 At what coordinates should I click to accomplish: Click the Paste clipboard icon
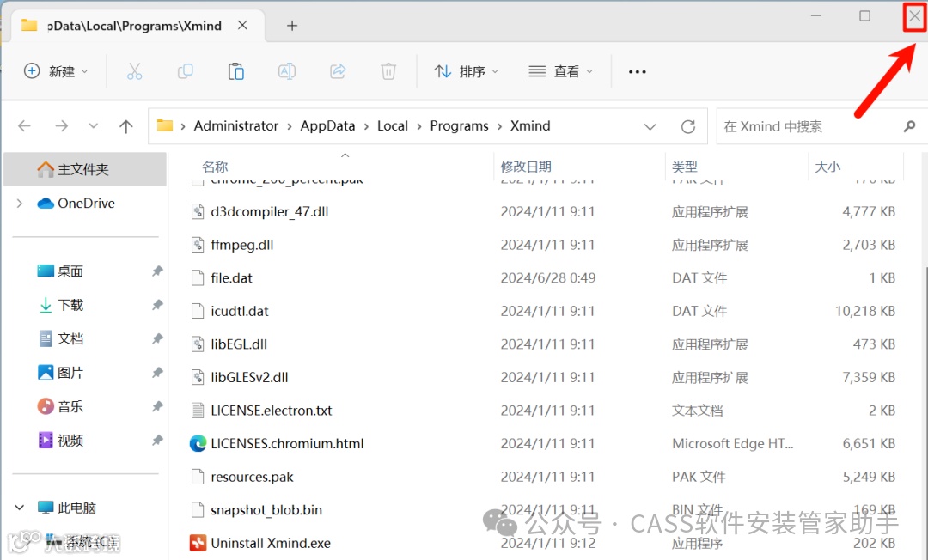[236, 71]
